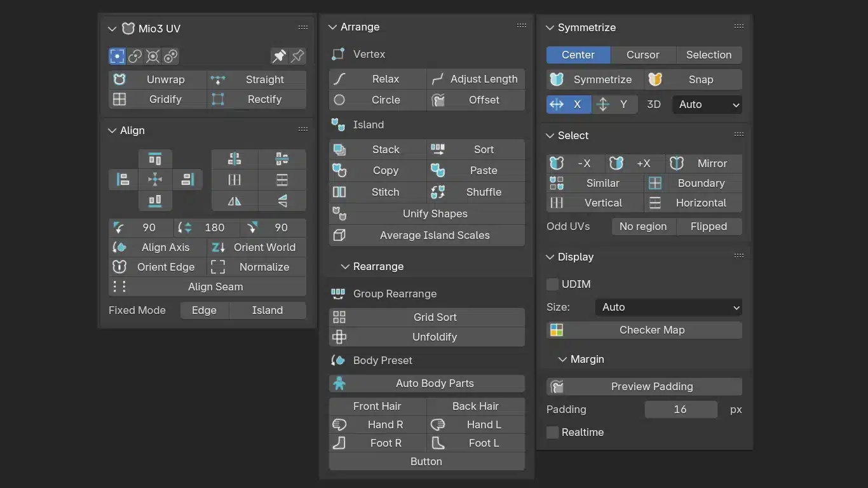Select Island fixed mode
The image size is (868, 488).
(x=267, y=310)
